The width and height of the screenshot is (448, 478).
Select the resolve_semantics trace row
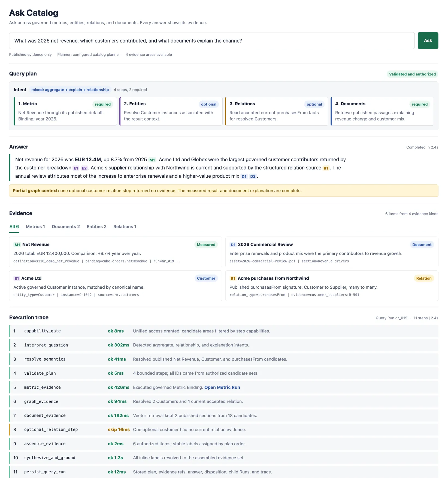tap(224, 359)
